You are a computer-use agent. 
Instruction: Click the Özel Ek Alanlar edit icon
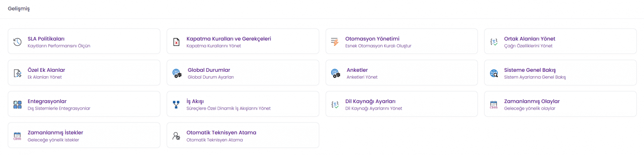point(17,73)
